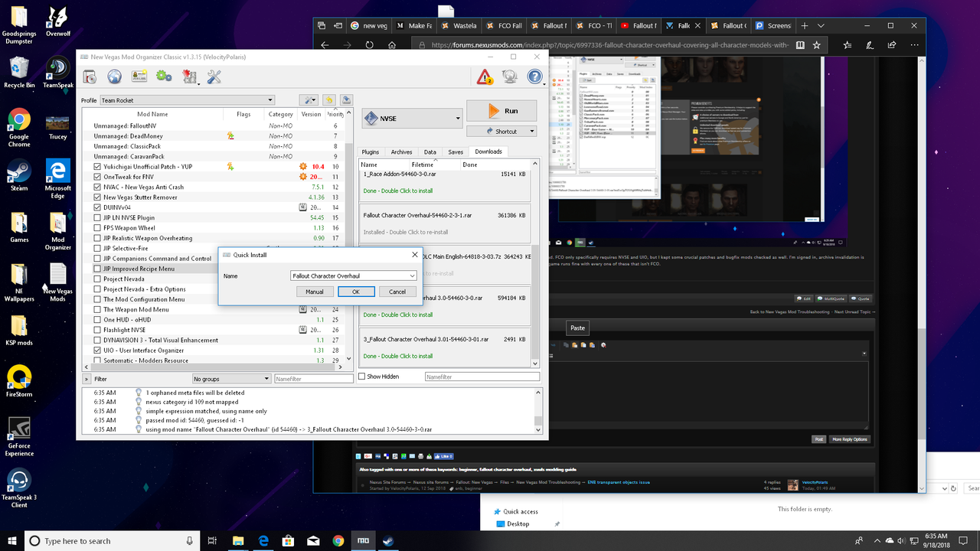
Task: Click Edge favorites star icon
Action: click(817, 45)
